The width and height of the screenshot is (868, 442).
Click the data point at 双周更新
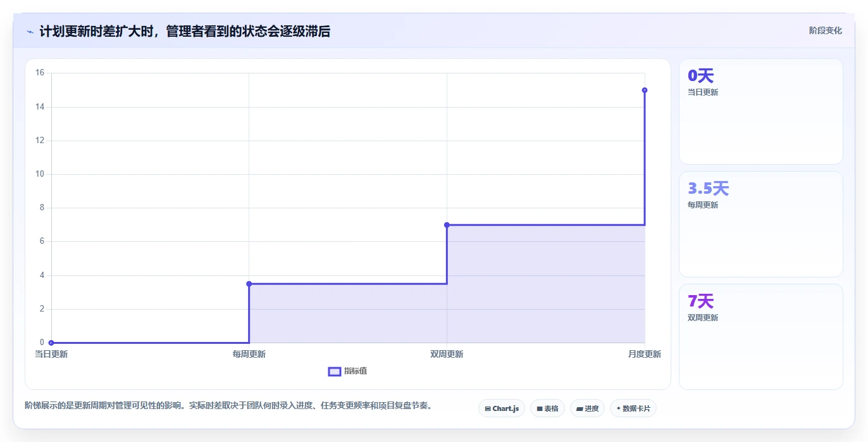(x=447, y=225)
